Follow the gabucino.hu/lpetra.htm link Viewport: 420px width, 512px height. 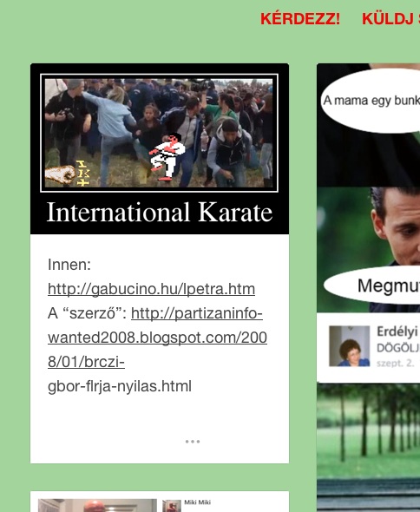pyautogui.click(x=151, y=289)
